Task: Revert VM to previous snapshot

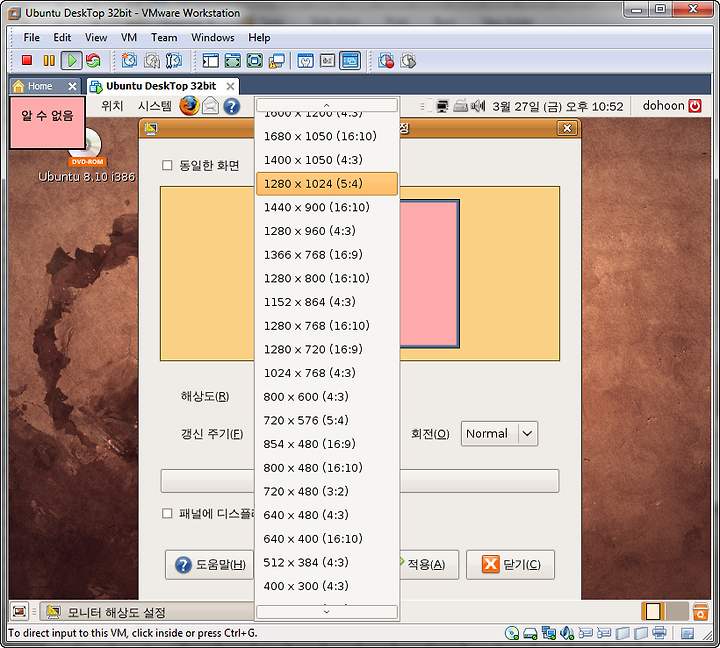Action: (152, 61)
